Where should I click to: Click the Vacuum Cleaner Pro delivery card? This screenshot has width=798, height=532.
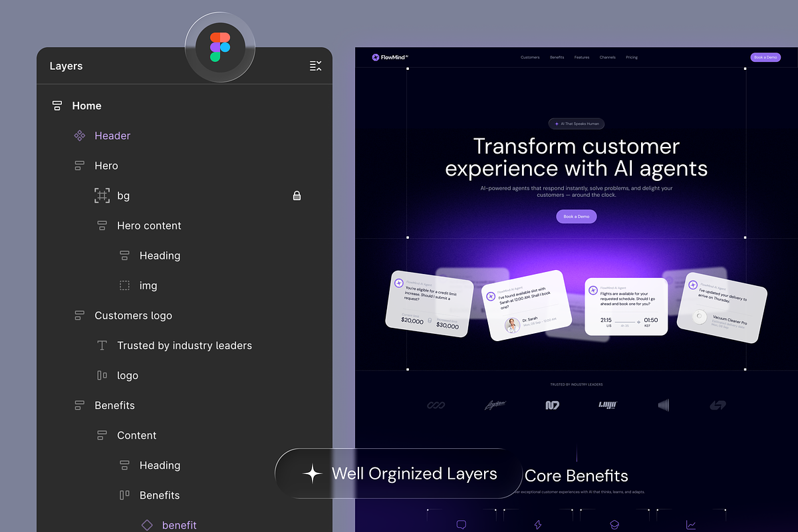(722, 307)
